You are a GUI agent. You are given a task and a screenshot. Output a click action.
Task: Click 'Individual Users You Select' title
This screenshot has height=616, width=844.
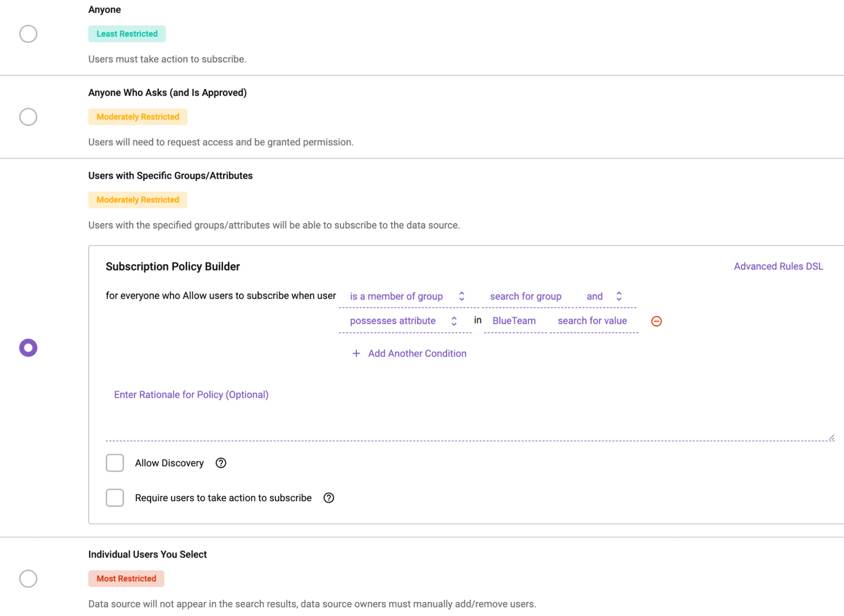pyautogui.click(x=147, y=554)
